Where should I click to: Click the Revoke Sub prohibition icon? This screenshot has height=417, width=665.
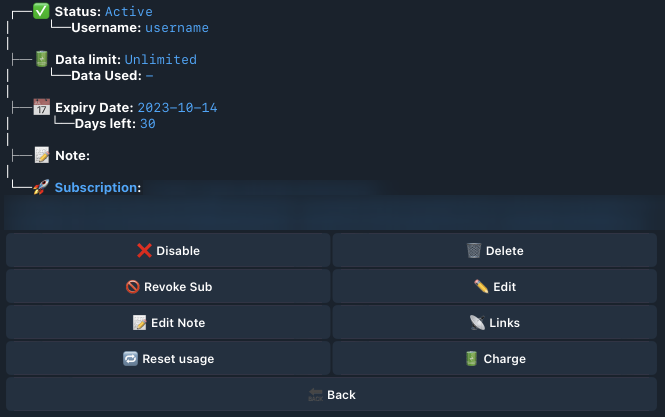pyautogui.click(x=132, y=287)
